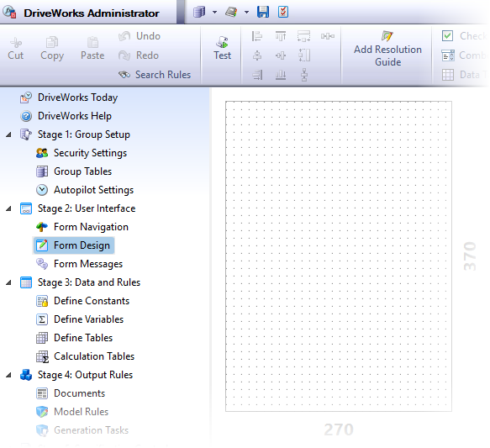Image resolution: width=490 pixels, height=448 pixels.
Task: Open dropdown next to database group icon
Action: (214, 13)
